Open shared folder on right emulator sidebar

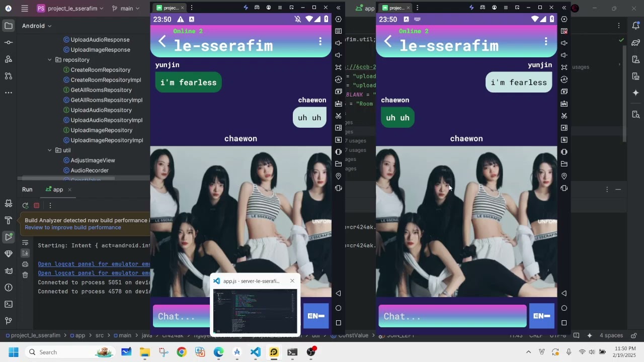pyautogui.click(x=564, y=164)
